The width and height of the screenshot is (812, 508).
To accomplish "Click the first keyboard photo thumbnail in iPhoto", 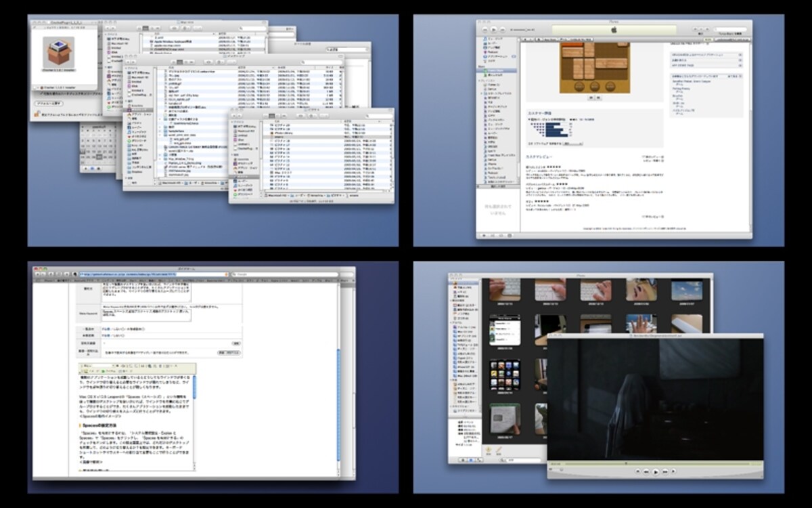I will pyautogui.click(x=505, y=289).
